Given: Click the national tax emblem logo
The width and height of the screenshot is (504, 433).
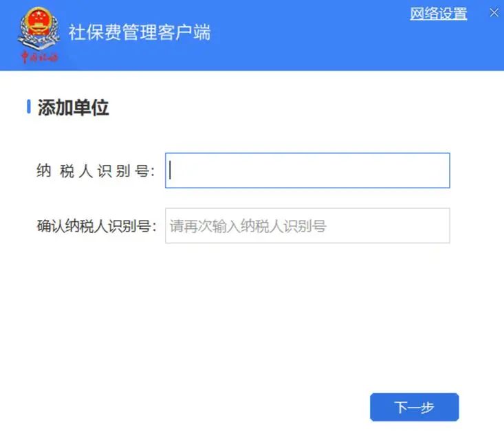Looking at the screenshot, I should point(39,29).
